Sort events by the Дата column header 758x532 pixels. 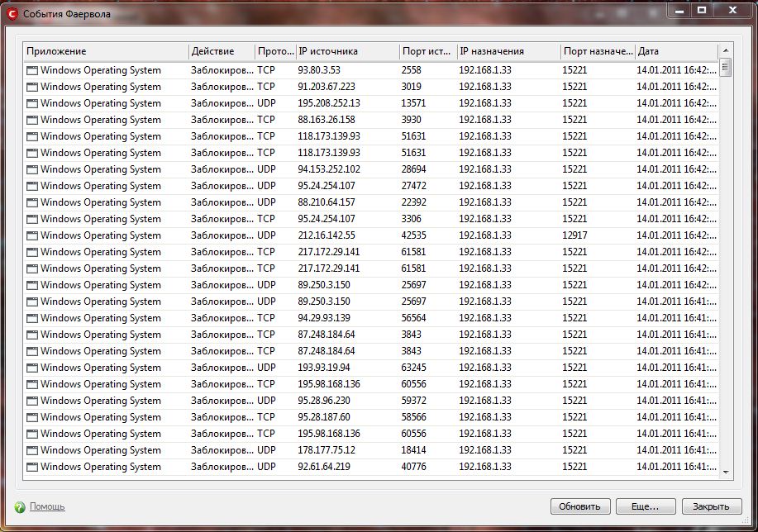coord(675,51)
